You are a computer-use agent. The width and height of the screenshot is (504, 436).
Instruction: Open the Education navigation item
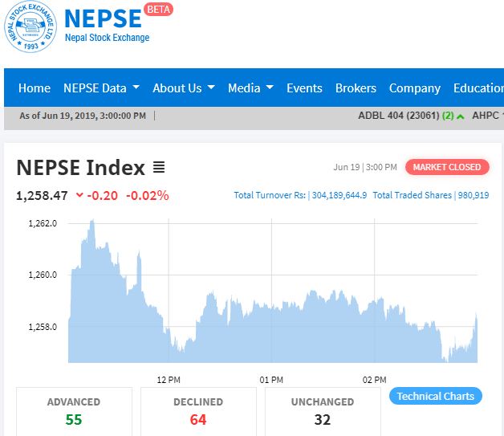pos(478,88)
